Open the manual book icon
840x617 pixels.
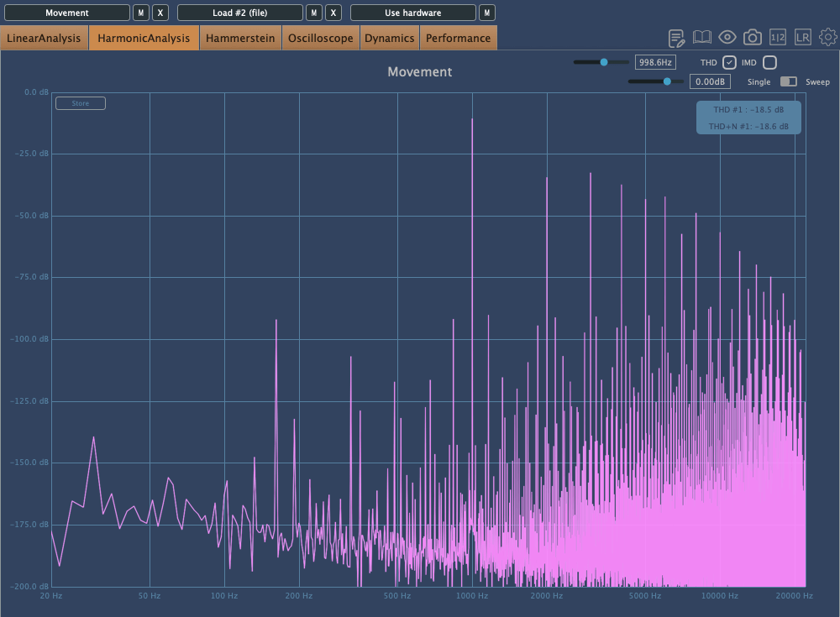(x=702, y=38)
